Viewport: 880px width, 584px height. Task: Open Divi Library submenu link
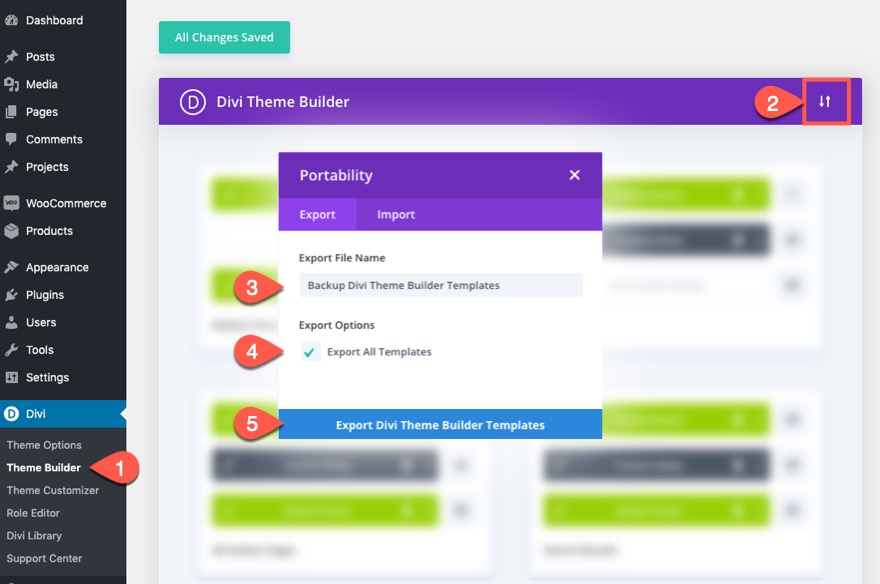point(34,536)
